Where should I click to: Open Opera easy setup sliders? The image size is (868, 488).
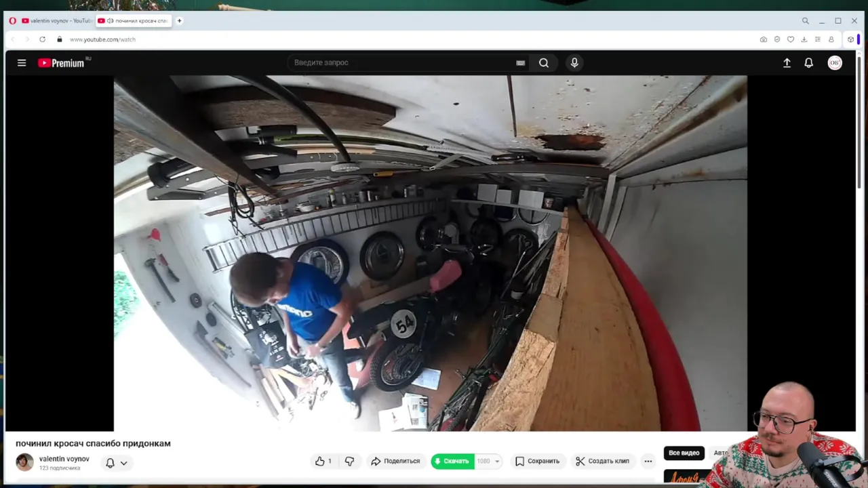pos(818,39)
